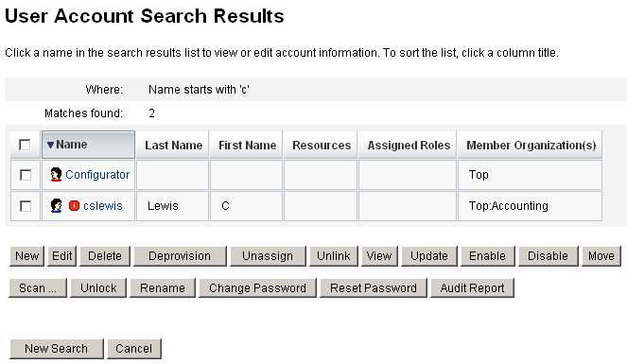Tick the select-all checkbox in table header

coord(25,145)
